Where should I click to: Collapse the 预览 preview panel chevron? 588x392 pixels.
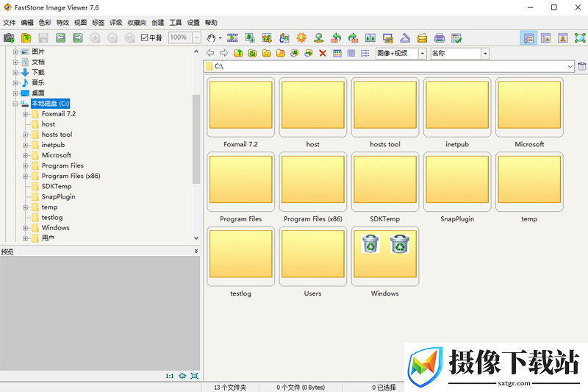196,251
